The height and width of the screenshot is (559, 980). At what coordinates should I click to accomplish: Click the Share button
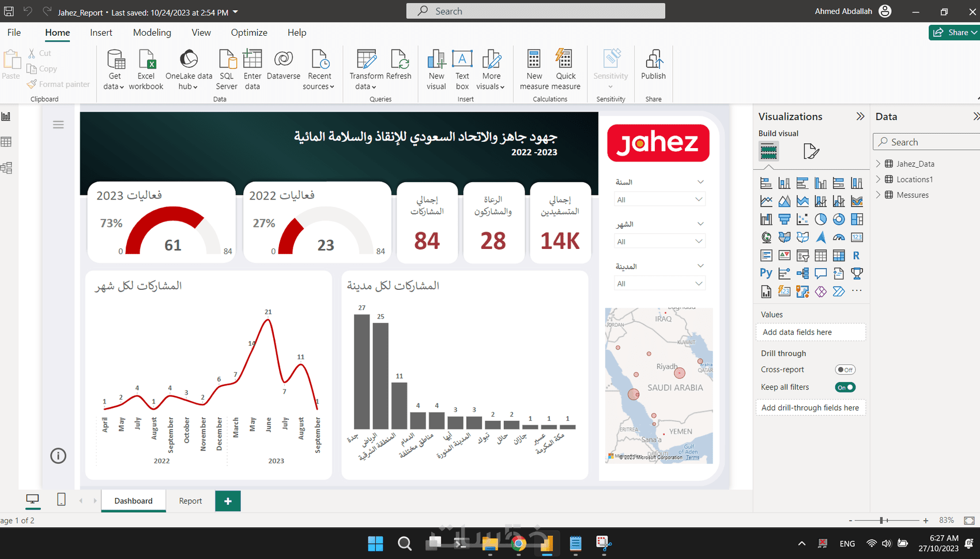pos(954,32)
